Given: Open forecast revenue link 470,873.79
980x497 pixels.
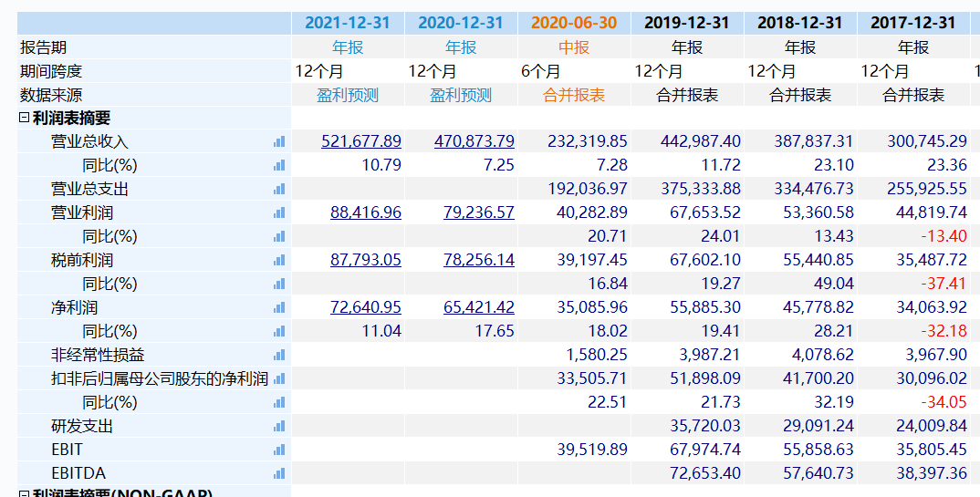Looking at the screenshot, I should [474, 141].
